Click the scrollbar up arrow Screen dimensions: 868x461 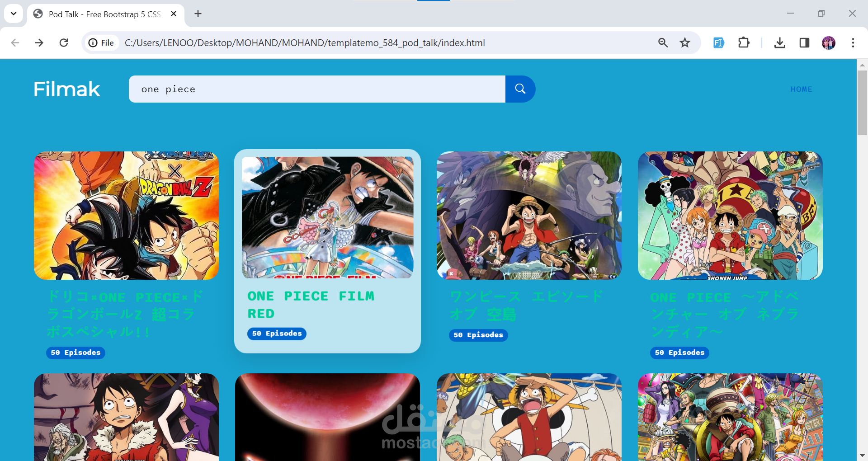point(862,65)
